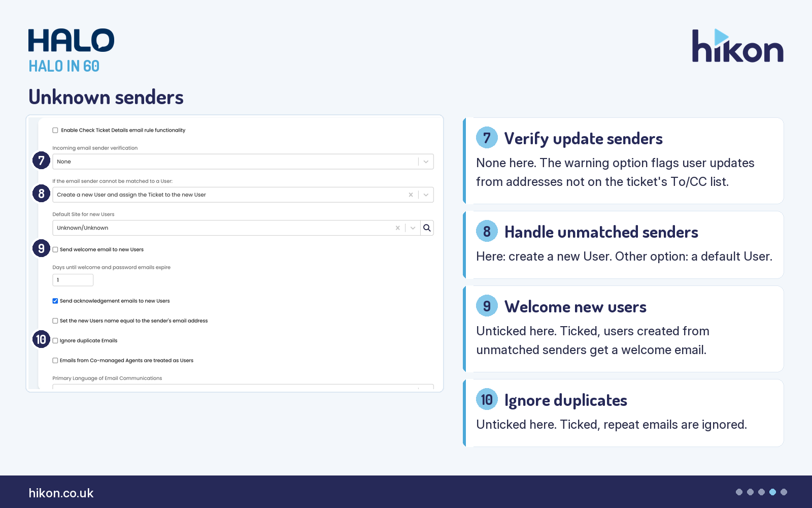
Task: Select the last pagination dot
Action: pos(784,492)
